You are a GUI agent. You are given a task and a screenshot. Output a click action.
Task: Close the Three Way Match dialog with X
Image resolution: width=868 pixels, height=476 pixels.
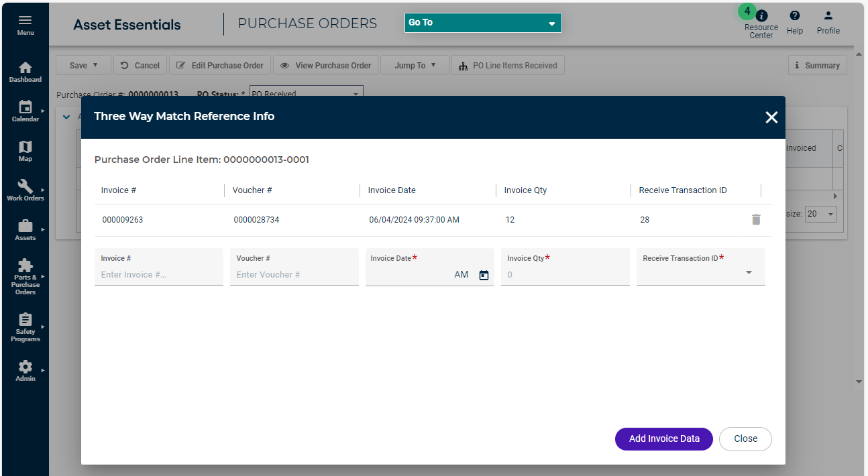pyautogui.click(x=771, y=117)
